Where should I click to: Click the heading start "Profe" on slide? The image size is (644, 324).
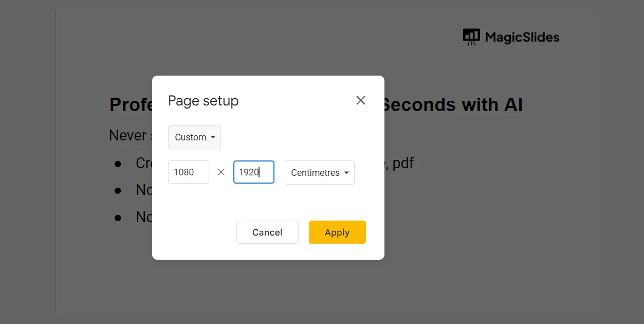[x=131, y=105]
